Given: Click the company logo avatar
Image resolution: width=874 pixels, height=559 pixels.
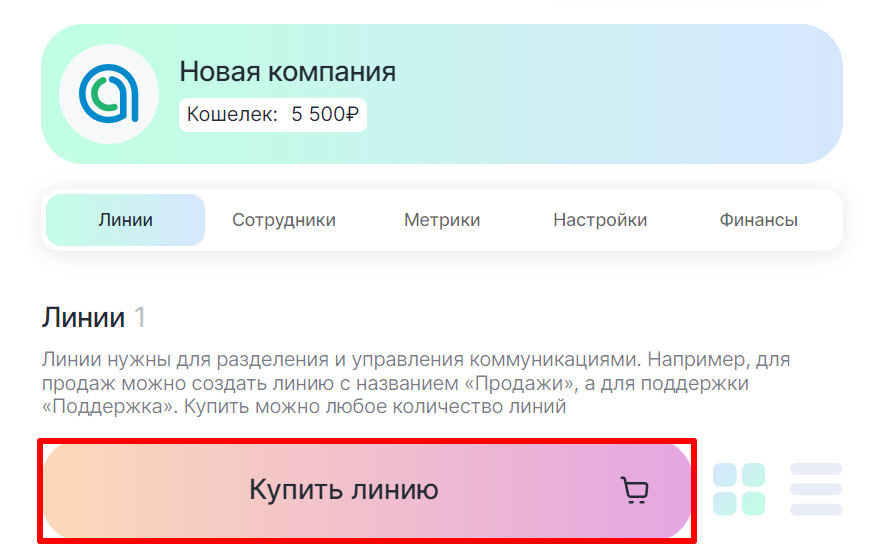Looking at the screenshot, I should point(108,94).
